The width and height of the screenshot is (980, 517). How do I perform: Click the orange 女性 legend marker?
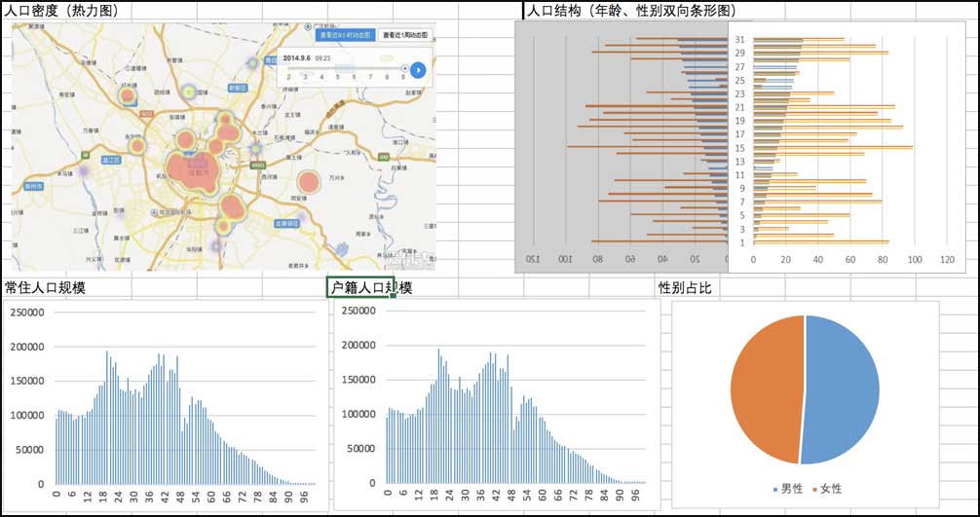[x=812, y=489]
